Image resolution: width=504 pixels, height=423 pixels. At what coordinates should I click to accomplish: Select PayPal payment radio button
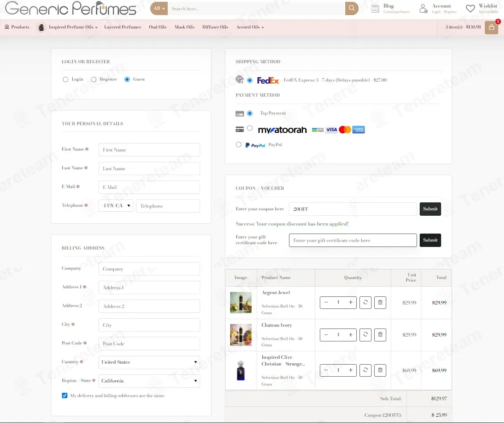coord(239,144)
